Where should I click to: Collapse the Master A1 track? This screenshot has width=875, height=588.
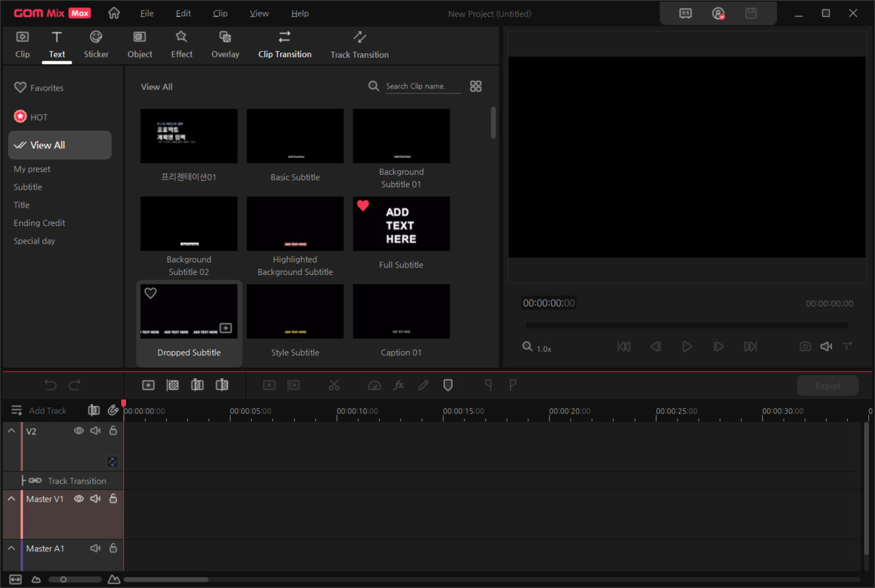click(x=12, y=548)
